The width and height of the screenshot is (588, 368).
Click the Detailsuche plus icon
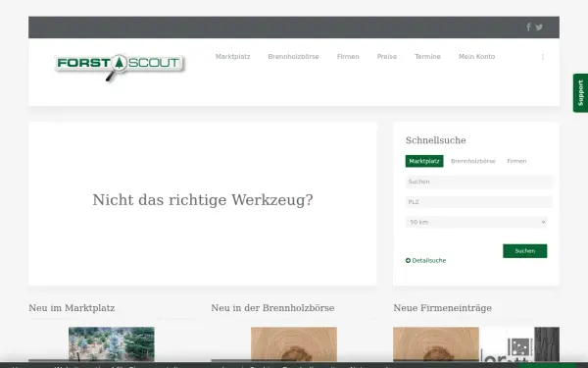click(408, 261)
